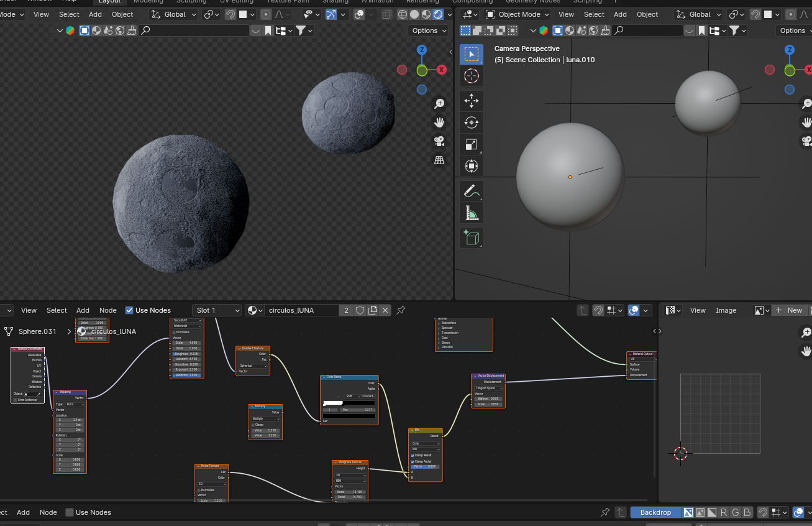The width and height of the screenshot is (812, 526).
Task: Pick the Scale tool
Action: coord(472,144)
